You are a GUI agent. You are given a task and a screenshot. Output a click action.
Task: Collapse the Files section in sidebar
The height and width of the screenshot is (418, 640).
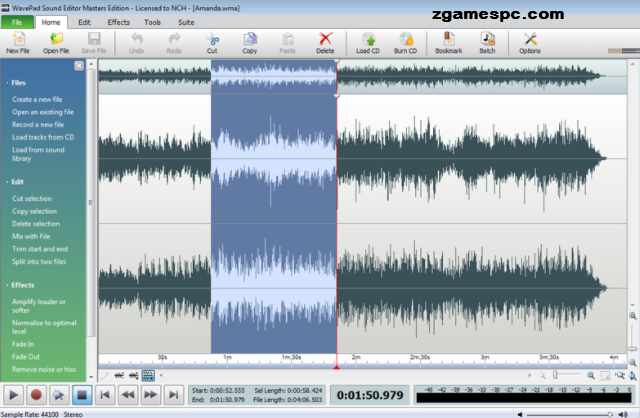tap(16, 83)
